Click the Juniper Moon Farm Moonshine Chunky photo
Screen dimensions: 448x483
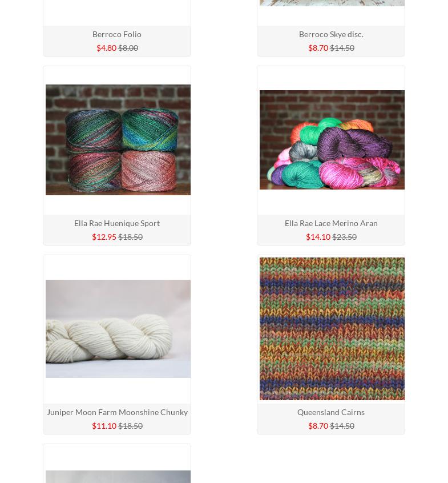pos(118,329)
